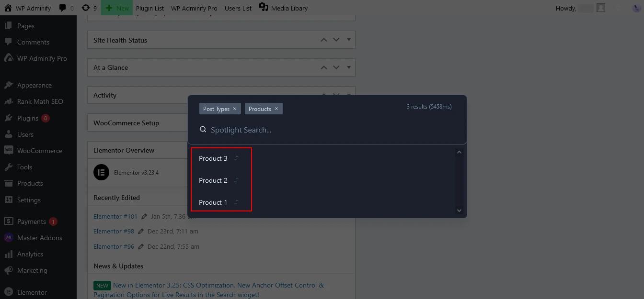
Task: Click the home icon beside WP Adminify
Action: click(8, 8)
